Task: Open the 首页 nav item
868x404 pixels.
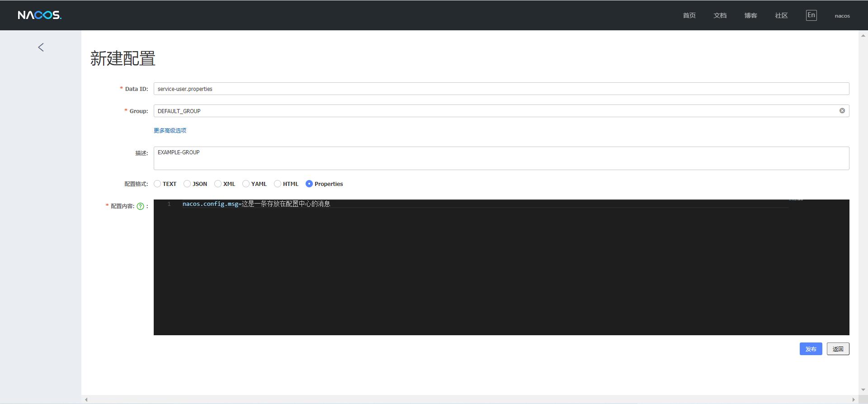Action: coord(689,16)
